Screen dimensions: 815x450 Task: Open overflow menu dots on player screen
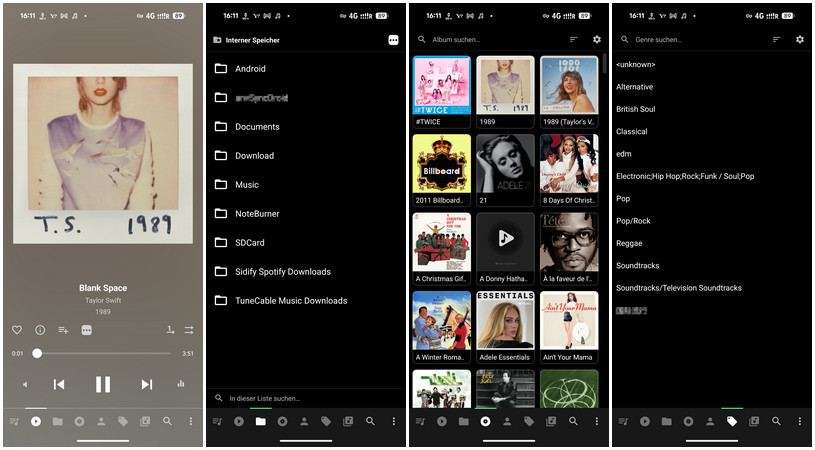click(191, 421)
